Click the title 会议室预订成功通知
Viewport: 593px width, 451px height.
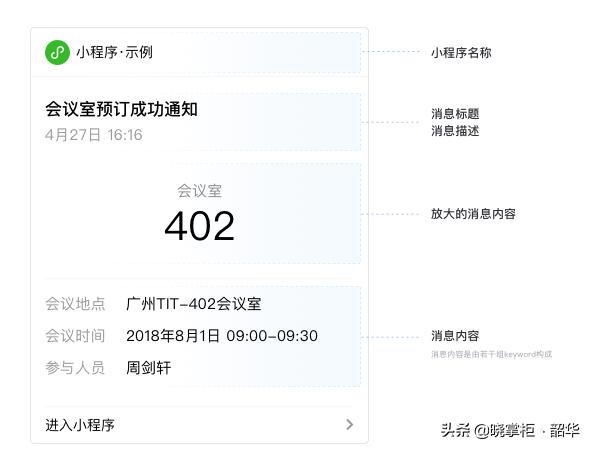click(121, 109)
